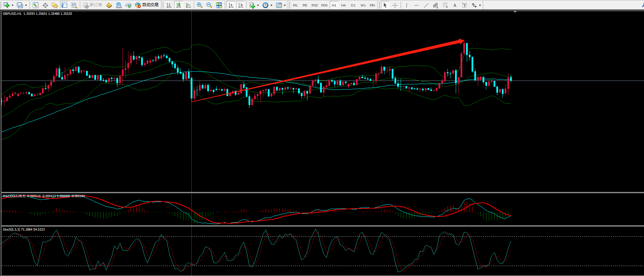Zoom in on the chart
Image resolution: width=644 pixels, height=276 pixels.
(x=200, y=5)
